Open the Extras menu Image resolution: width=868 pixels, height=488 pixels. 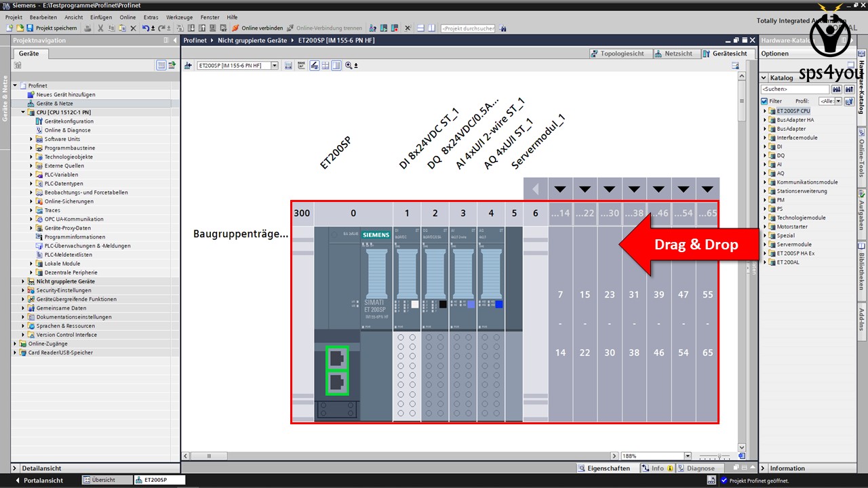pos(151,17)
